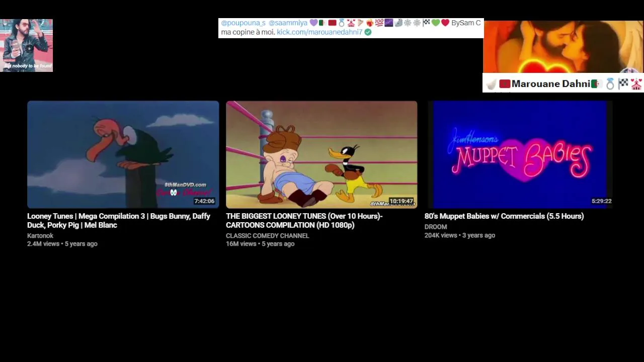Viewport: 644px width, 362px height.
Task: Click the couple image above Marouane Dahni
Action: [563, 47]
